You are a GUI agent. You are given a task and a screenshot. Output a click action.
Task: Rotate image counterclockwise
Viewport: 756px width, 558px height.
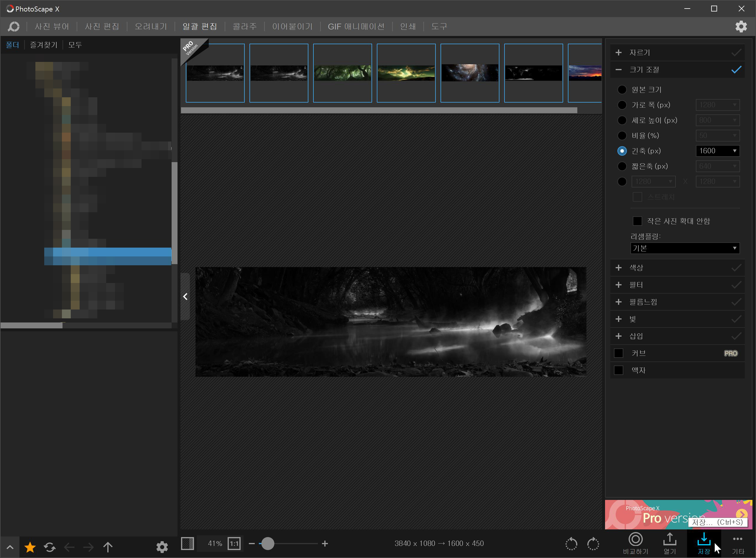click(x=571, y=544)
